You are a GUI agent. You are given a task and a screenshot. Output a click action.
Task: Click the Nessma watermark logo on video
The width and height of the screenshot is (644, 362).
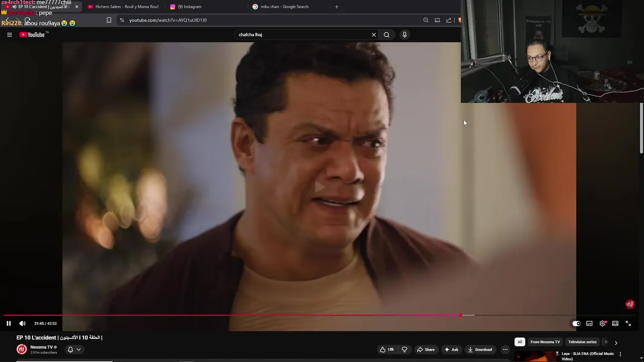click(x=629, y=304)
